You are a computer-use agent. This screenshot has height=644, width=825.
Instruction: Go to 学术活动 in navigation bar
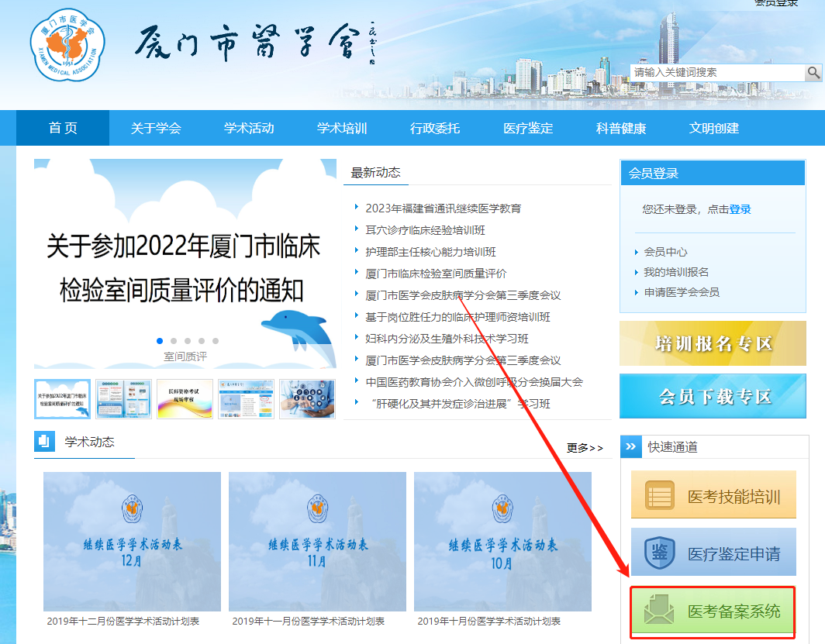click(249, 128)
